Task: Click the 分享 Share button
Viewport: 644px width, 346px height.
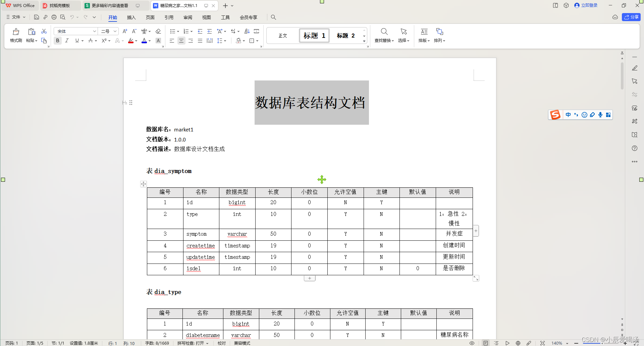Action: pyautogui.click(x=631, y=17)
